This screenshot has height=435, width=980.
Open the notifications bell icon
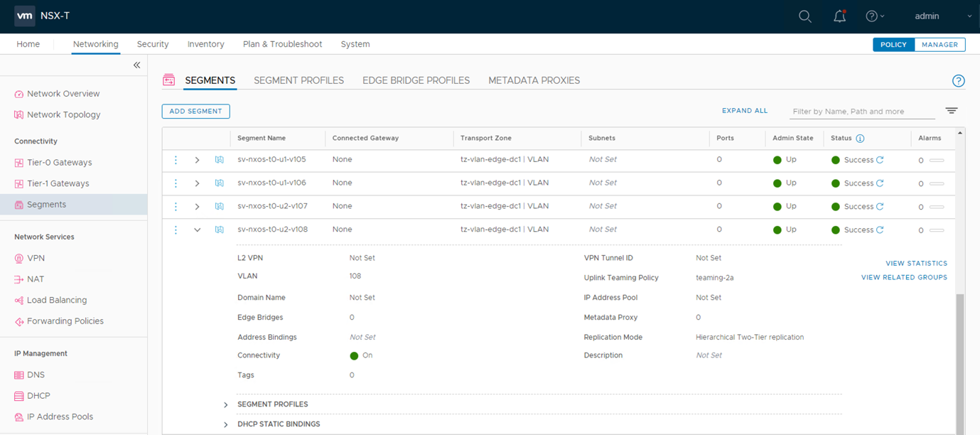click(839, 16)
